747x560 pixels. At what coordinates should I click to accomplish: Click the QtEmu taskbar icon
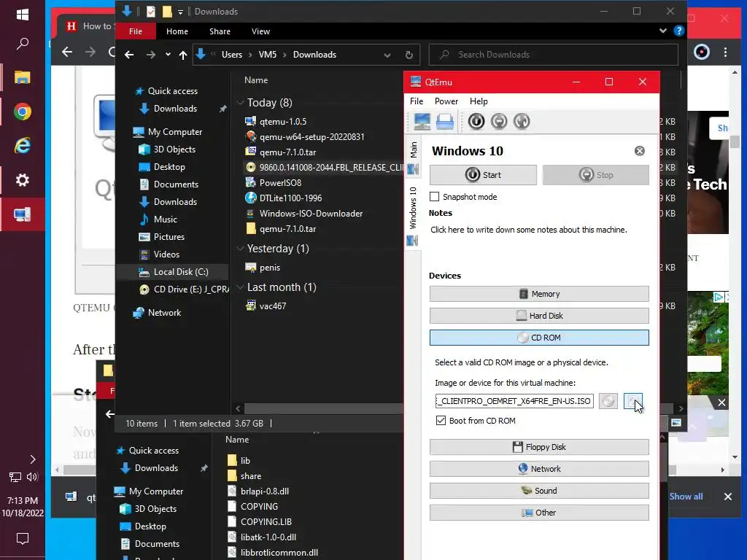[23, 215]
